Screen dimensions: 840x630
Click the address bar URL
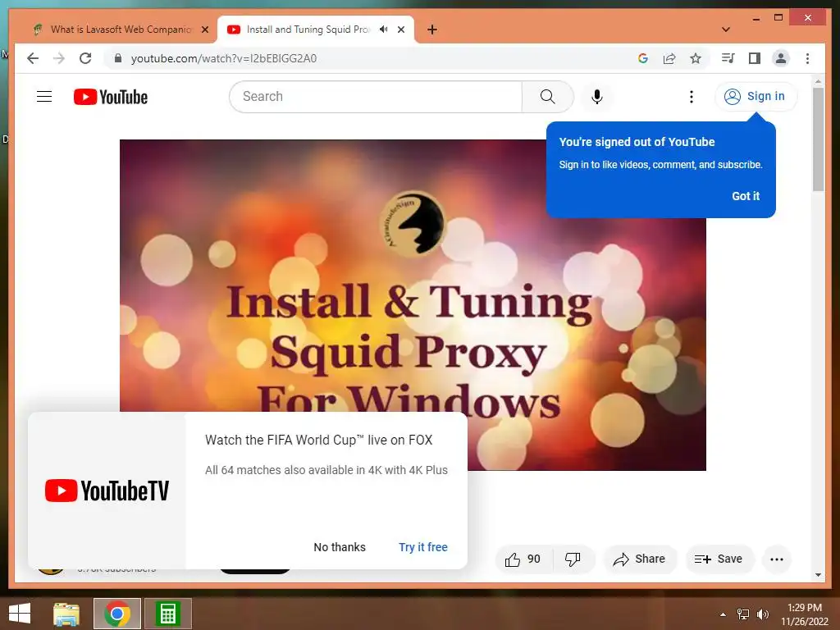point(224,58)
